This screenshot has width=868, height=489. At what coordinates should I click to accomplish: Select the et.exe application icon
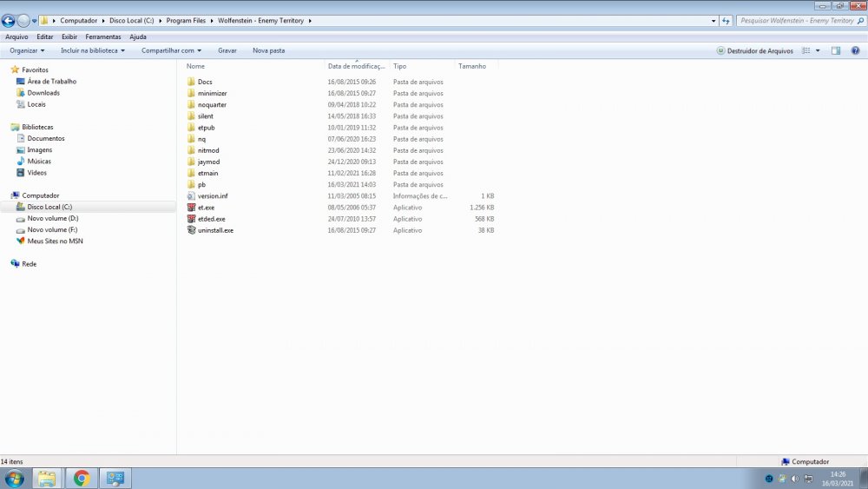[x=191, y=207]
